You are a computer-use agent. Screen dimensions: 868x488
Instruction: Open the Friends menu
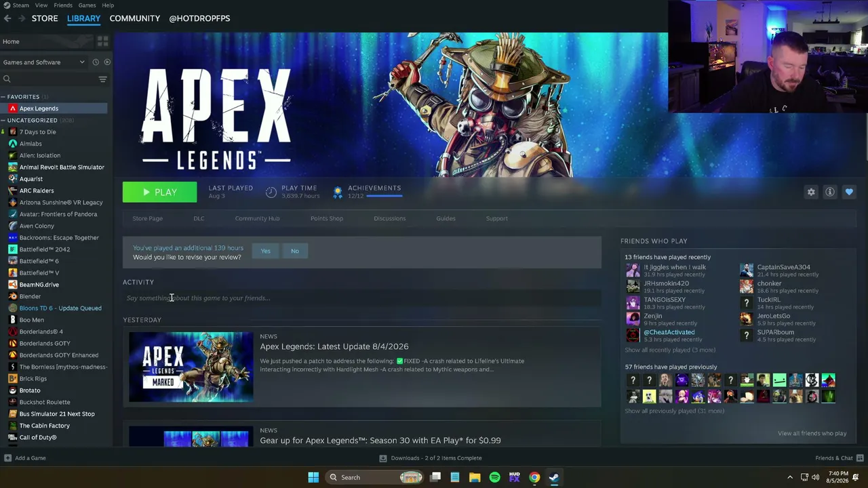pos(63,5)
